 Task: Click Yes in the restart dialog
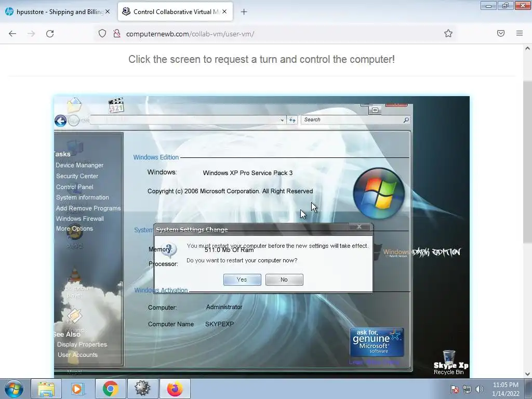click(x=242, y=280)
